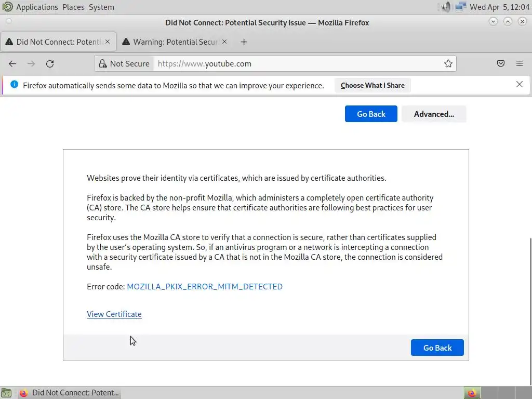Open the volume control in system tray

point(445,7)
